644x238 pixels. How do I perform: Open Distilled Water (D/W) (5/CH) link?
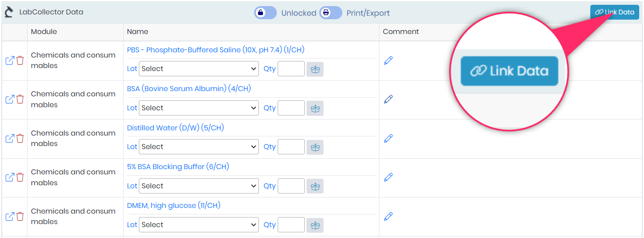point(176,128)
